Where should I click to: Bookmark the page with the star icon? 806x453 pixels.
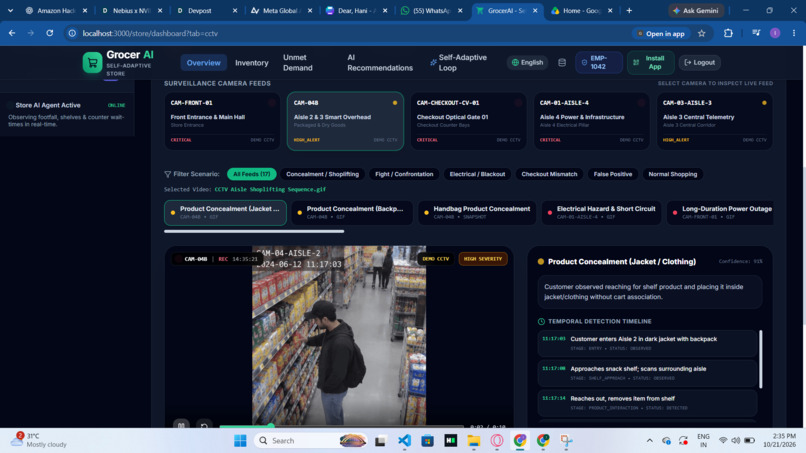[702, 33]
